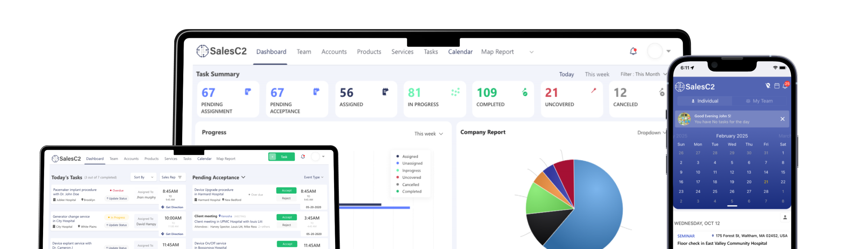This screenshot has width=868, height=249.
Task: Tap the location-off pin icon in phone header
Action: (767, 86)
